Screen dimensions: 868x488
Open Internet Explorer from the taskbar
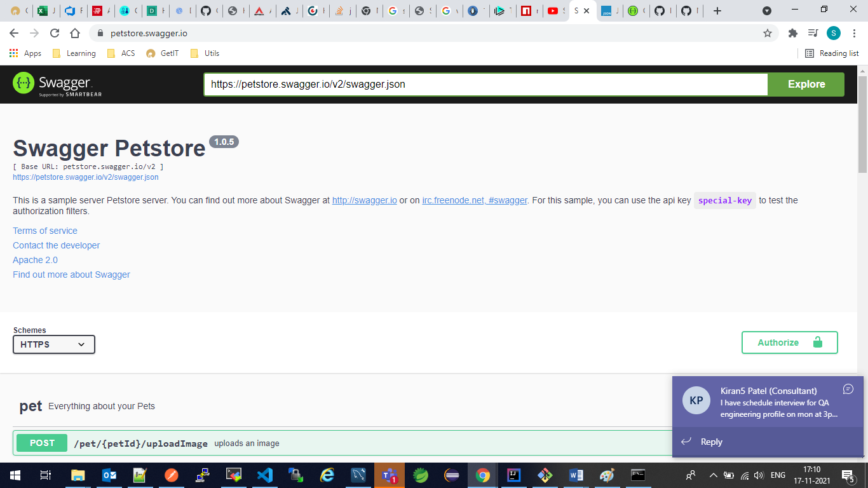tap(327, 475)
